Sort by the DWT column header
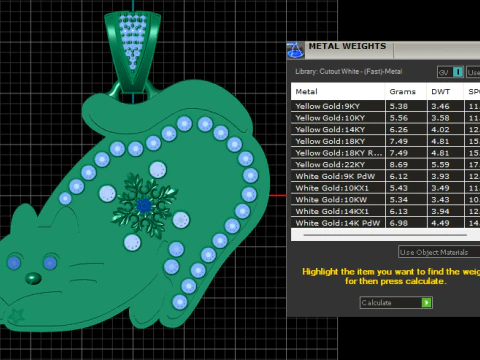480x360 pixels. (445, 92)
